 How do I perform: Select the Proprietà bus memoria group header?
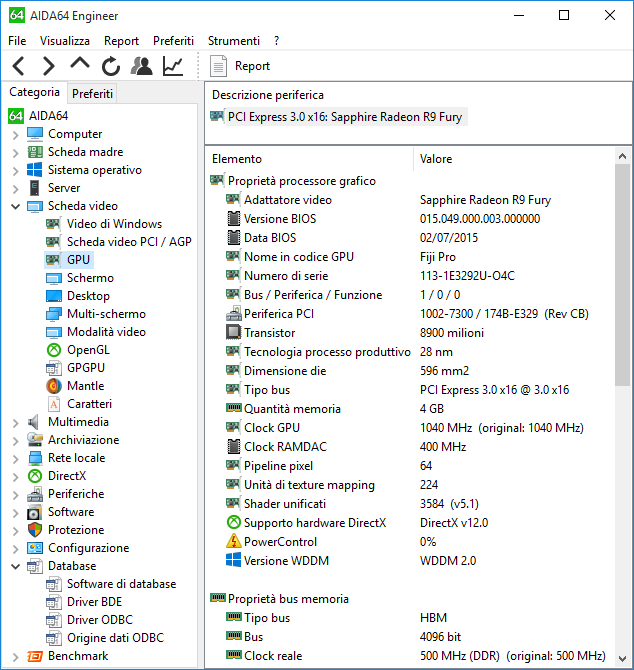click(280, 599)
